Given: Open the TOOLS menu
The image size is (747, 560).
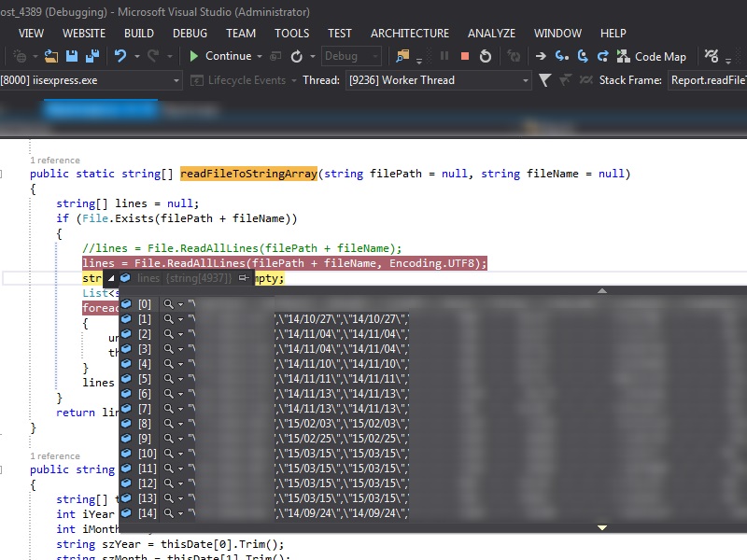Looking at the screenshot, I should tap(291, 34).
